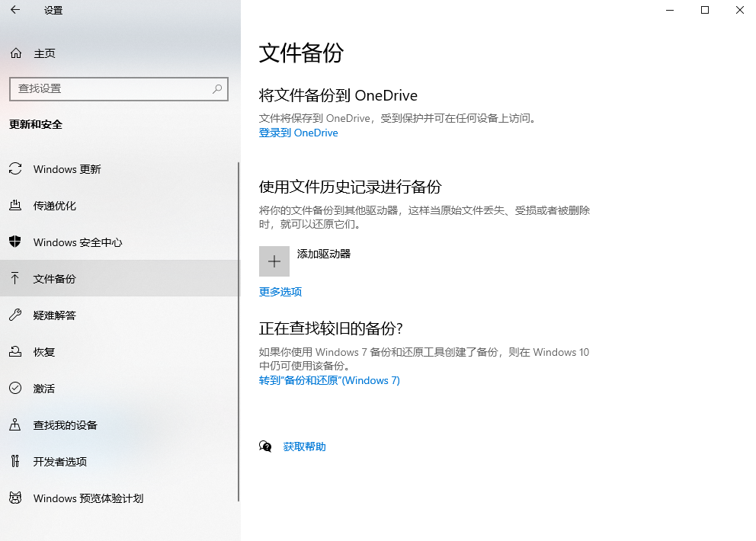Screen dimensions: 756x541
Task: Click 添加驱动器 to add a backup drive
Action: pos(274,261)
